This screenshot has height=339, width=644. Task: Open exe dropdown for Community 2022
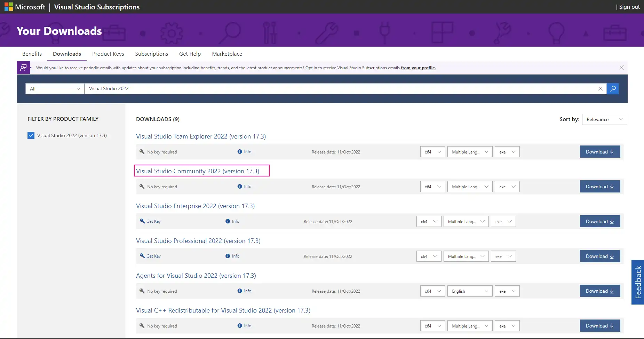coord(507,187)
